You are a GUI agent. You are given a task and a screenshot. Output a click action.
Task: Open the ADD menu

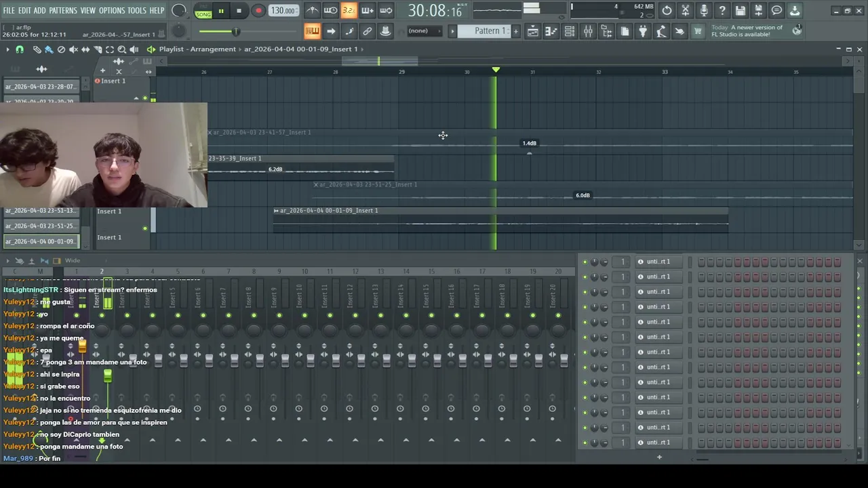coord(40,10)
